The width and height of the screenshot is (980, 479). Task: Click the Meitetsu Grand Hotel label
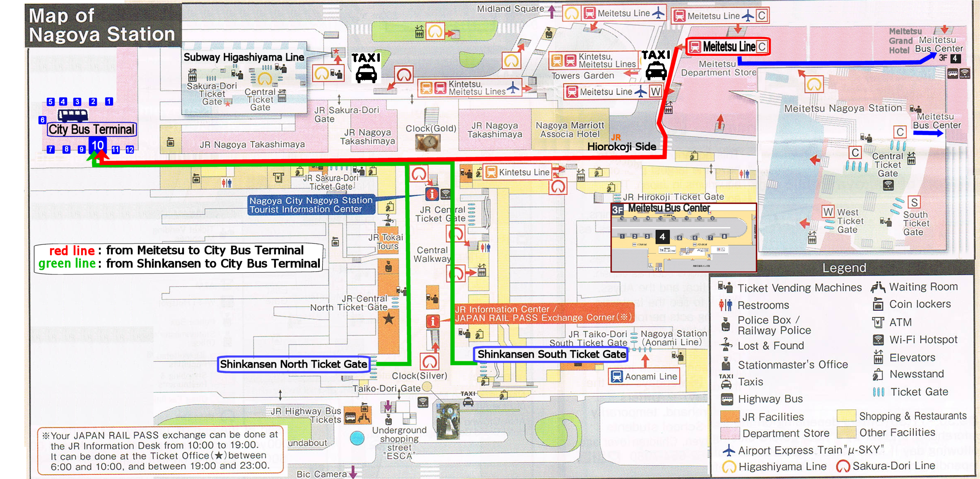click(x=905, y=41)
